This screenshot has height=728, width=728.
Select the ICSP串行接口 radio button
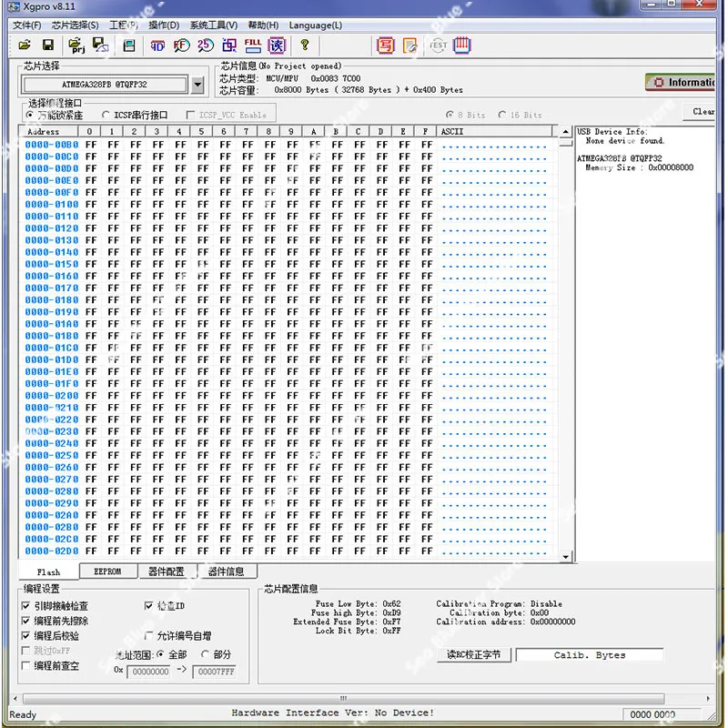click(106, 116)
